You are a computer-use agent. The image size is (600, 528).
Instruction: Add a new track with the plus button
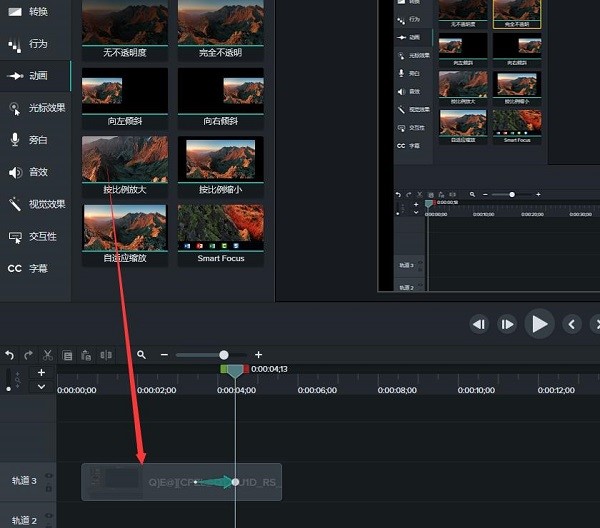tap(41, 372)
